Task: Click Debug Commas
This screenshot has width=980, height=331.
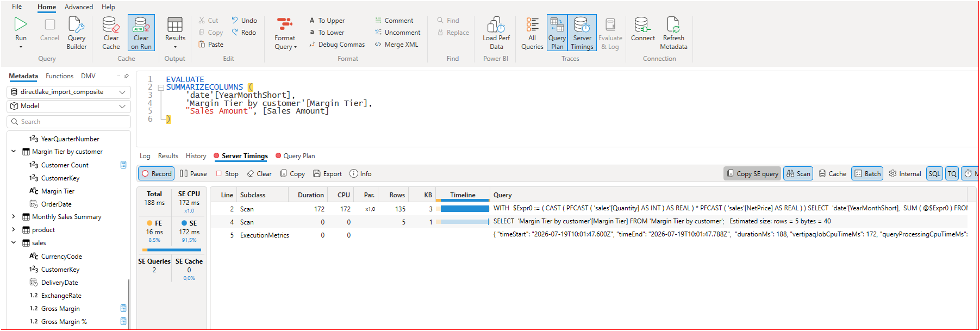Action: point(337,45)
